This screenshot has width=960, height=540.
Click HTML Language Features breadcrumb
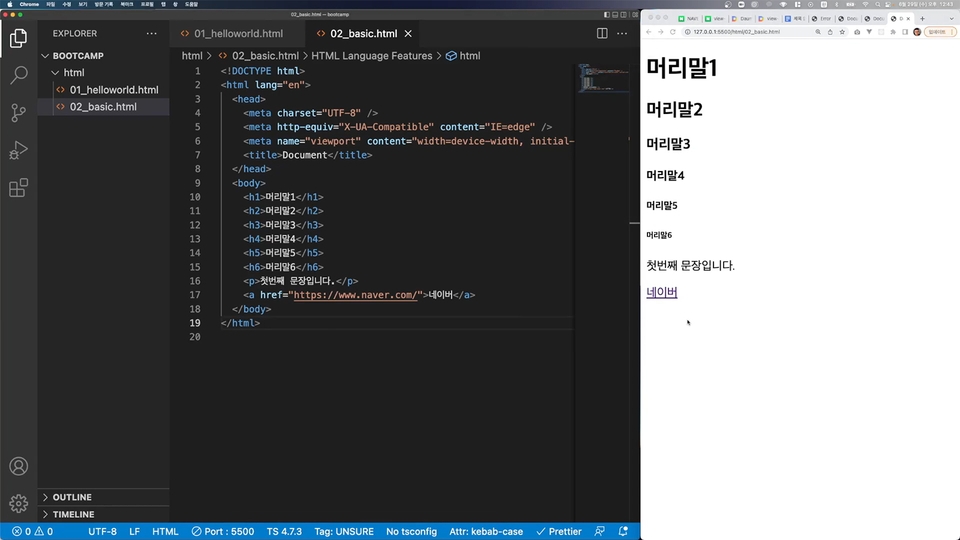click(x=372, y=56)
